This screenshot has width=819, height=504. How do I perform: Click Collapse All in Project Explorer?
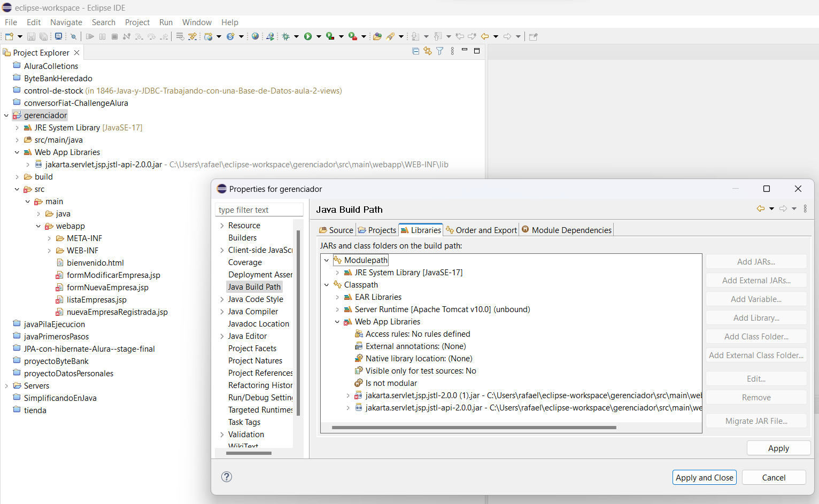pyautogui.click(x=416, y=51)
